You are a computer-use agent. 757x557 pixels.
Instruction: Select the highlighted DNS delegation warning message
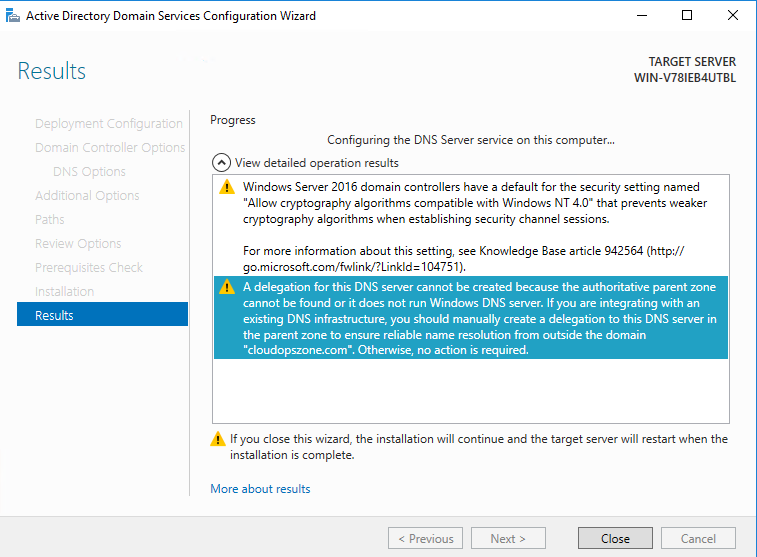tap(471, 318)
